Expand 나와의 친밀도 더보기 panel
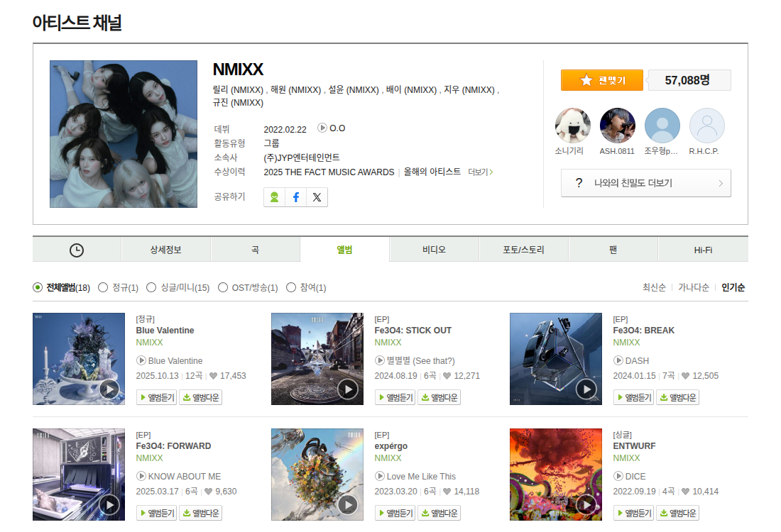 click(646, 183)
